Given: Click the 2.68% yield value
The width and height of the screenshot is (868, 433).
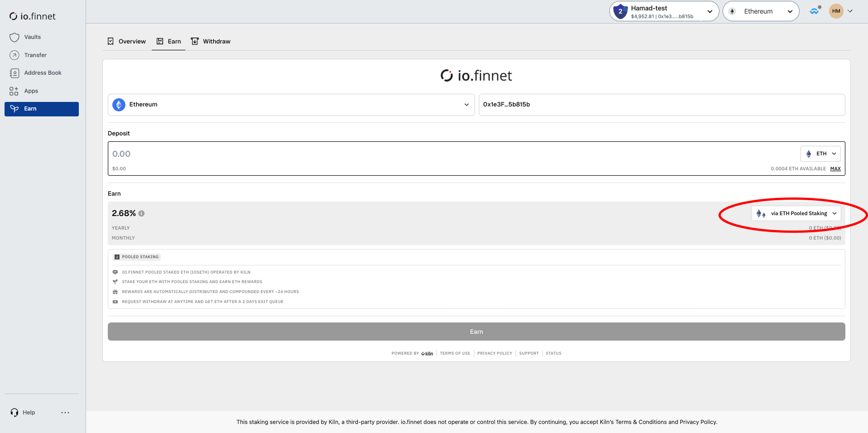Looking at the screenshot, I should (124, 213).
